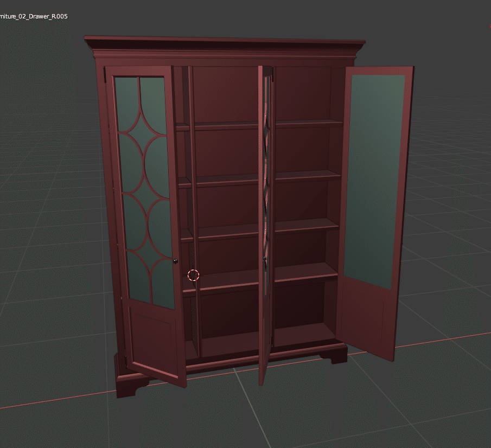Click the object name label ending Drawer_R.005
The height and width of the screenshot is (448, 491).
tap(34, 16)
